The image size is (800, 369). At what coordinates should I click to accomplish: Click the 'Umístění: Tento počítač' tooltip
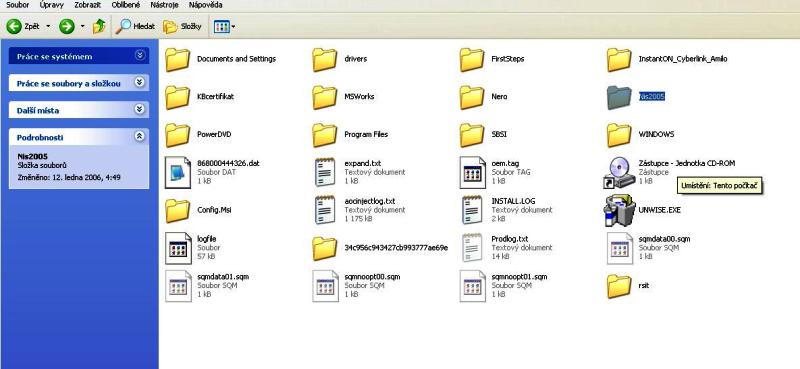(719, 186)
